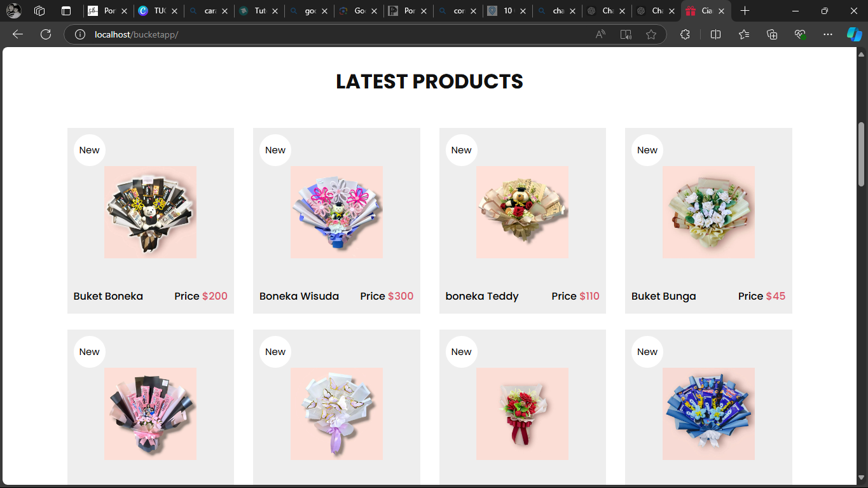Click 'New' badge on Buket Boneka card
This screenshot has height=488, width=868.
pos(90,150)
